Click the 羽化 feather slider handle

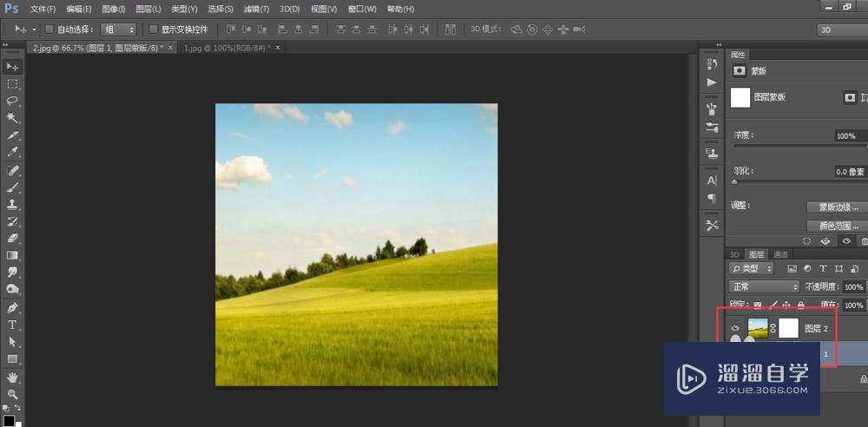[x=734, y=181]
